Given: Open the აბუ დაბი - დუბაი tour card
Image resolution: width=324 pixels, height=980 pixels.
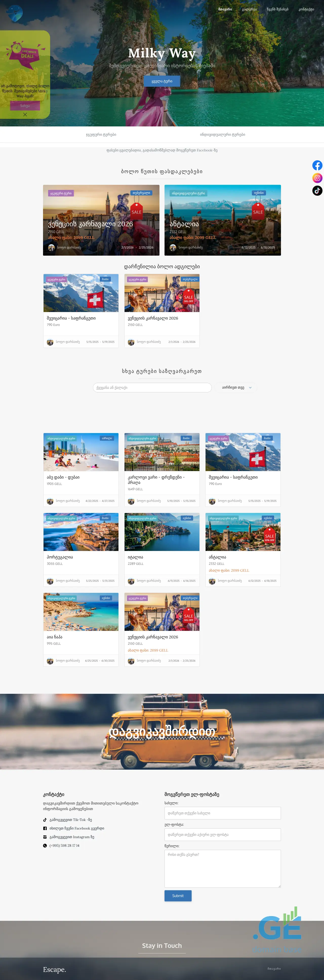Looking at the screenshot, I should 81,470.
